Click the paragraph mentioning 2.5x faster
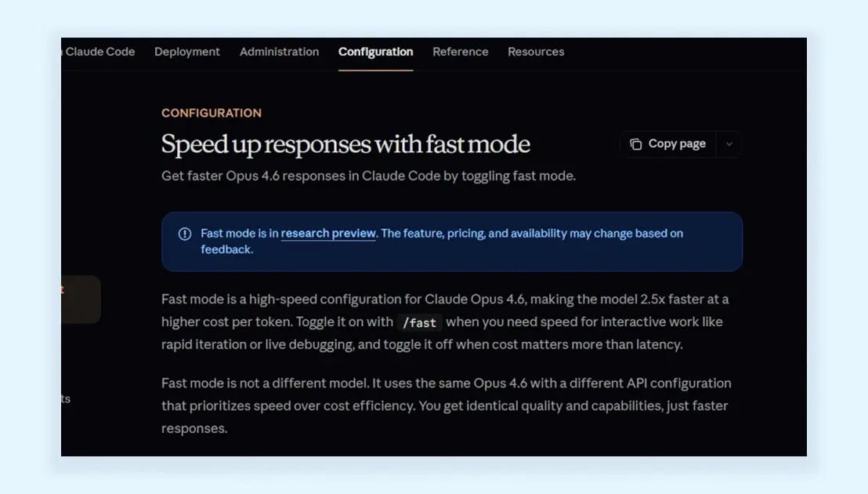 [x=447, y=321]
